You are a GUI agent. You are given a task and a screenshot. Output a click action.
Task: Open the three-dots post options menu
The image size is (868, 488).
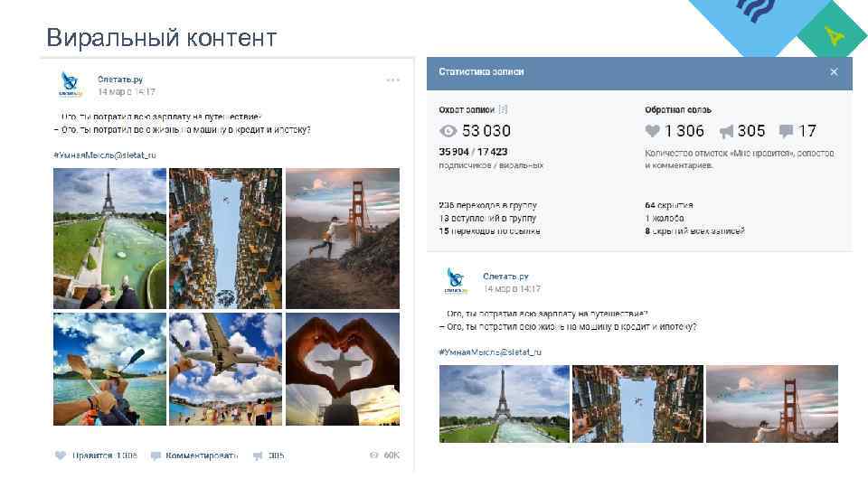pyautogui.click(x=393, y=80)
